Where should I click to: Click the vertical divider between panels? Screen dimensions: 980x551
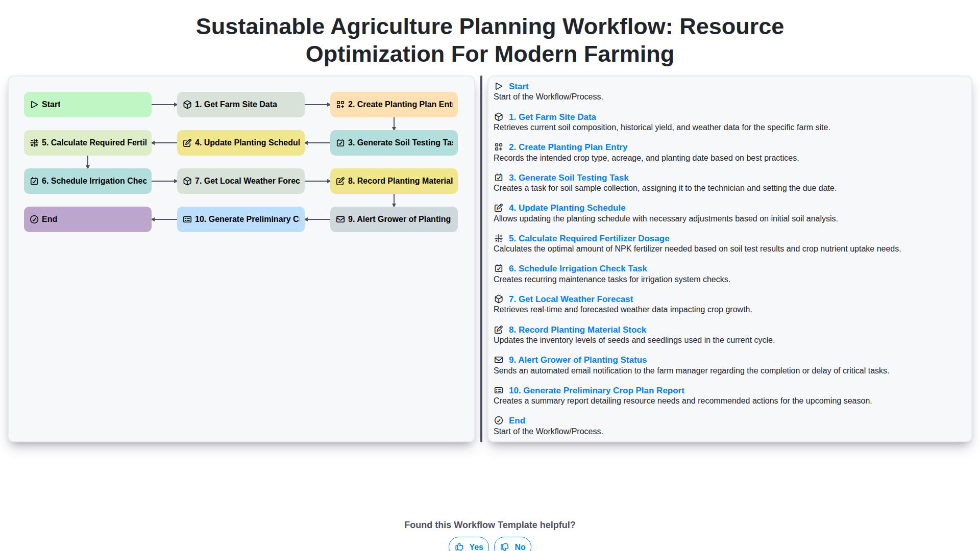pyautogui.click(x=481, y=259)
